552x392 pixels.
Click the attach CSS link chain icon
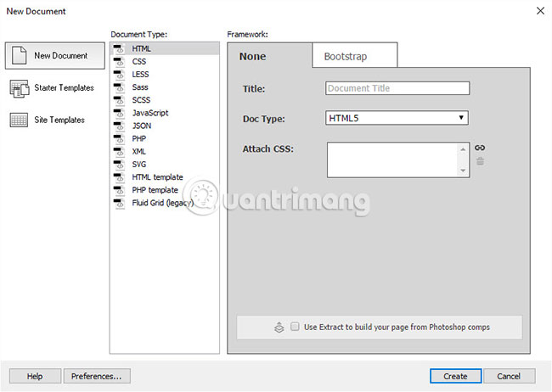480,148
